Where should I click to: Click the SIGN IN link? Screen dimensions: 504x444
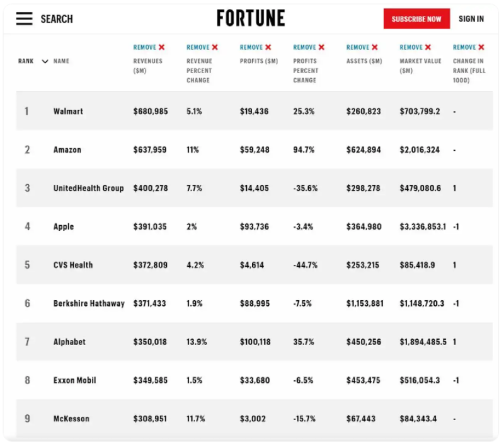(x=471, y=19)
